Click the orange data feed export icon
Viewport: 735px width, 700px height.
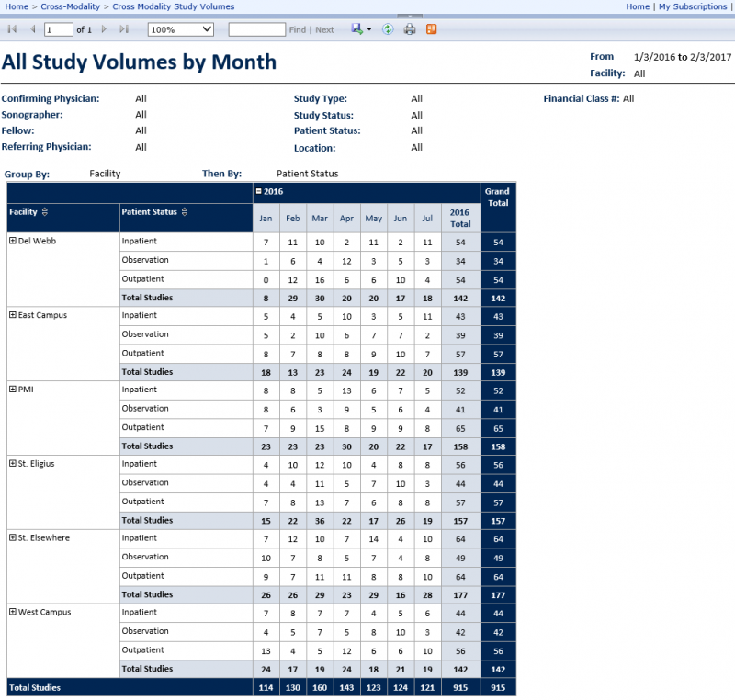tap(432, 29)
